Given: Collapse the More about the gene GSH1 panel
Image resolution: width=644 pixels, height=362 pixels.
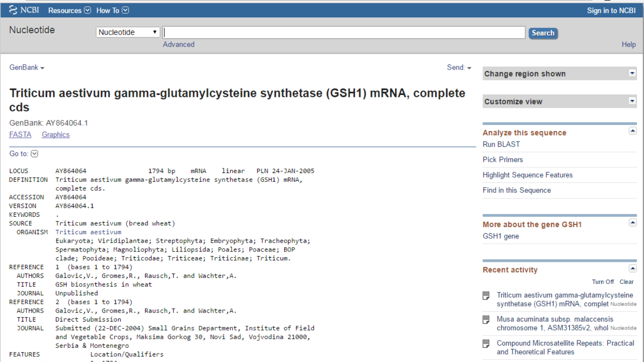Looking at the screenshot, I should [x=632, y=223].
